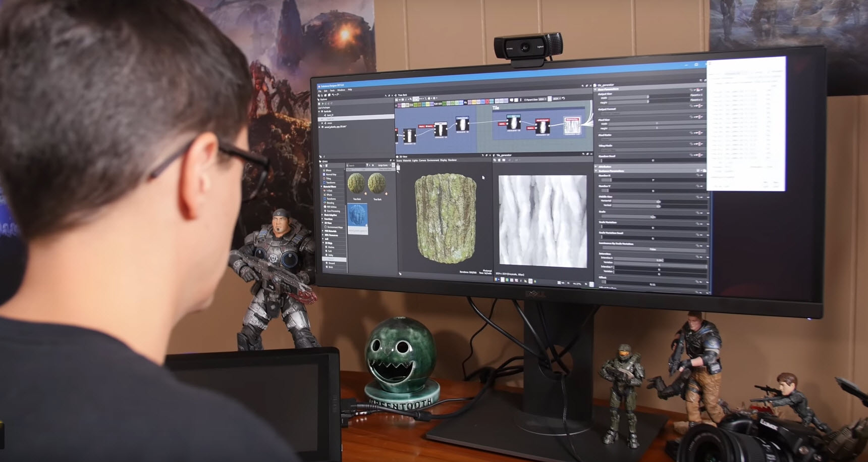Select the Brick item in the Library tree
Image resolution: width=868 pixels, height=462 pixels.
pyautogui.click(x=331, y=267)
